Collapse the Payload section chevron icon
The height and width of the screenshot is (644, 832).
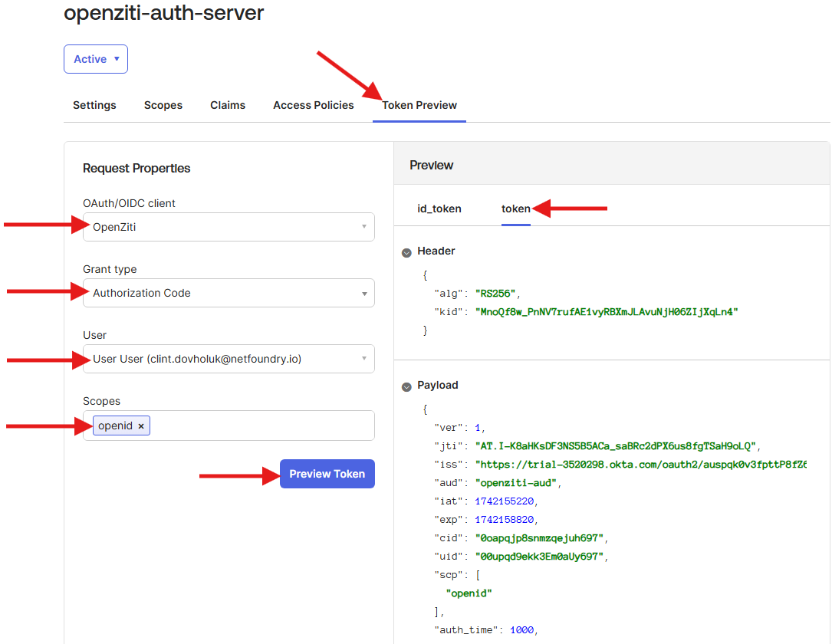pos(406,386)
